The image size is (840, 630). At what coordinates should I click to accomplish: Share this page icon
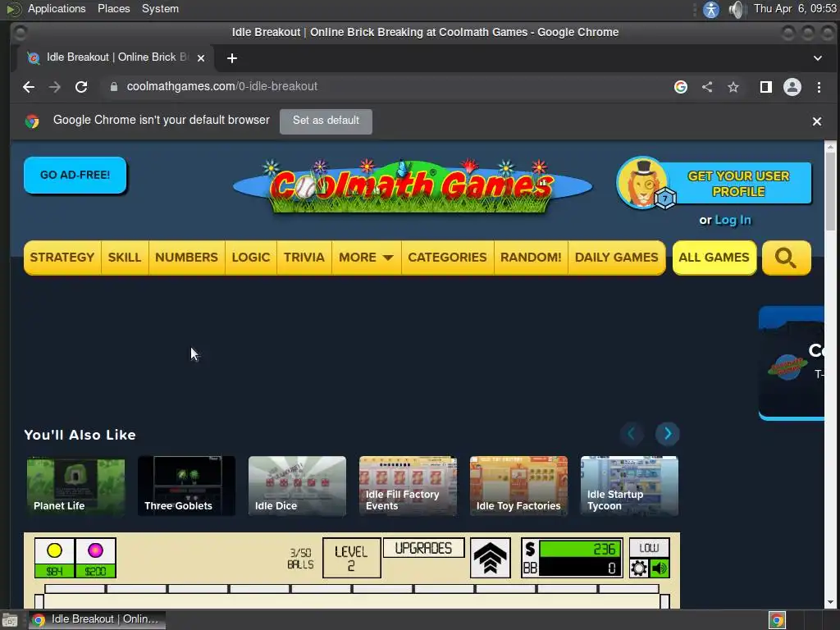tap(707, 87)
